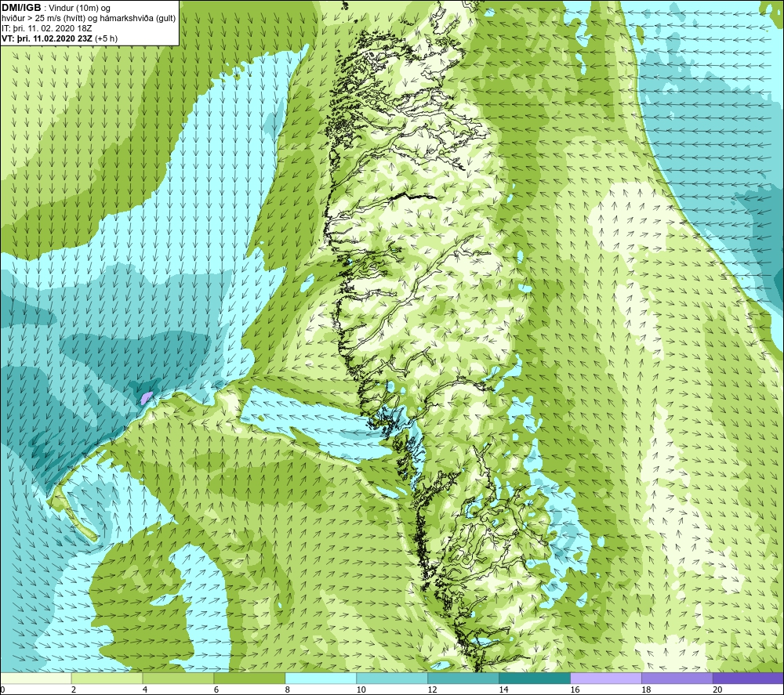Click the scale label "18"
The height and width of the screenshot is (695, 784).
pyautogui.click(x=646, y=690)
